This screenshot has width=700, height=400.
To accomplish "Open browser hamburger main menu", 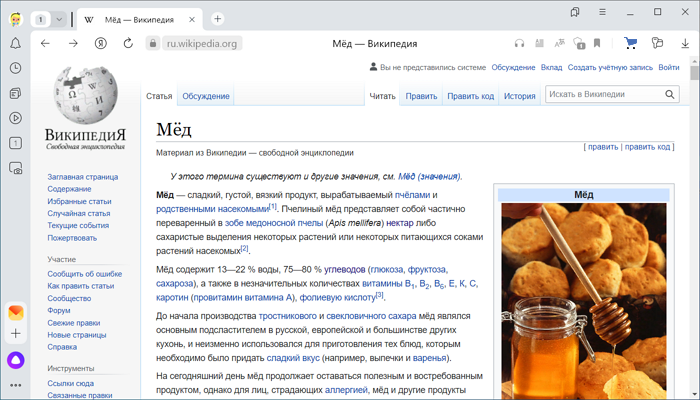I will click(602, 12).
